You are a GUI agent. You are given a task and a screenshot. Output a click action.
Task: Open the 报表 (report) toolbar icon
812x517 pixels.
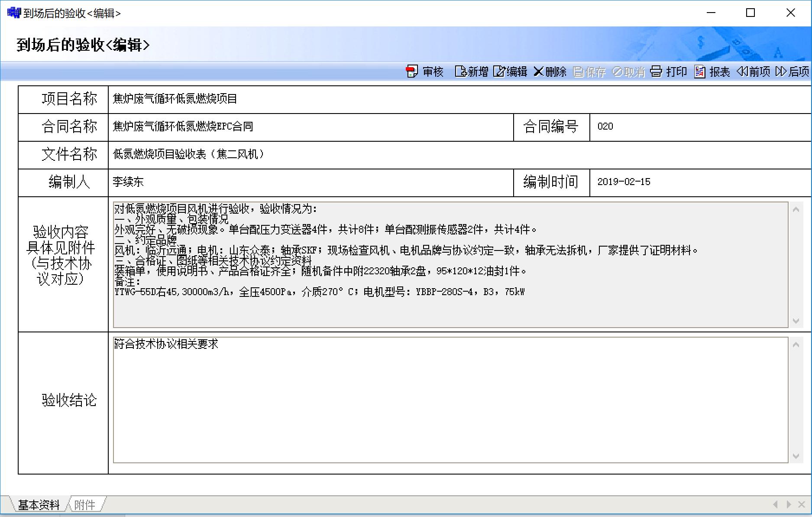coord(700,72)
